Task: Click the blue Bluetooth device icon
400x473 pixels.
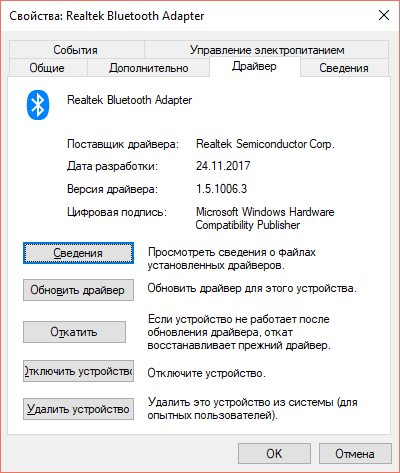Action: [38, 105]
